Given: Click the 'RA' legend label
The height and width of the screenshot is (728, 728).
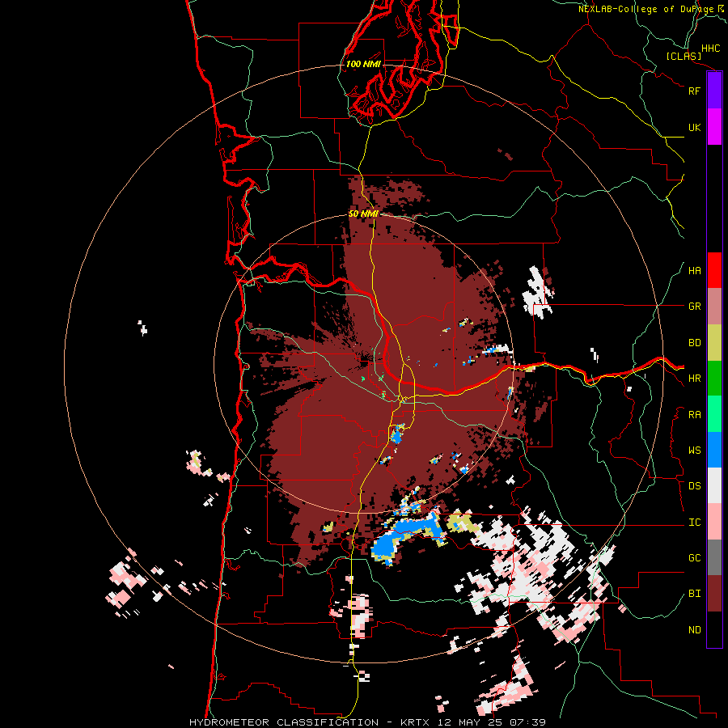Looking at the screenshot, I should tap(694, 415).
